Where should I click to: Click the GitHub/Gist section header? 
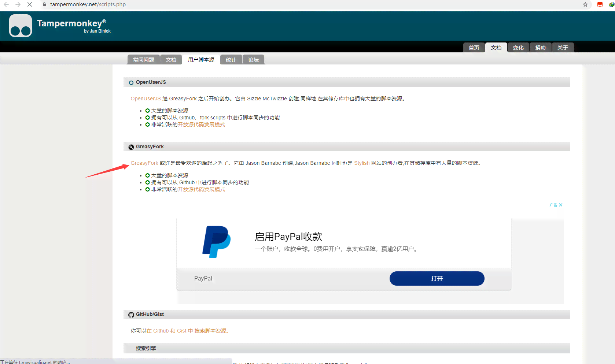point(347,314)
